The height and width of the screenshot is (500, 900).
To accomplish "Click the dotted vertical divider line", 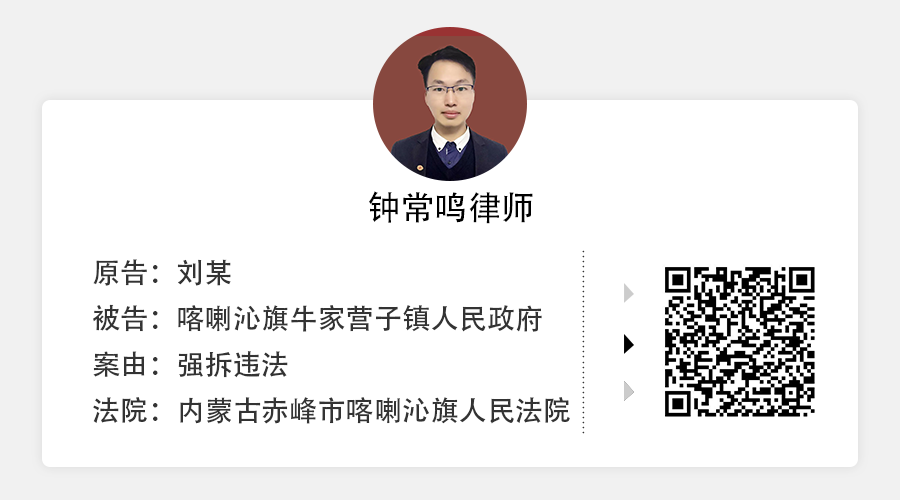I will tap(583, 342).
